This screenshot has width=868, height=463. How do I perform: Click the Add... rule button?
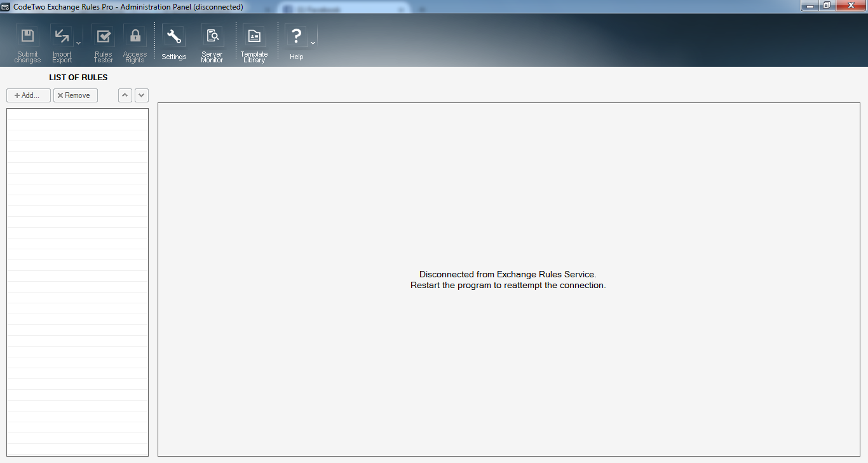click(x=29, y=95)
